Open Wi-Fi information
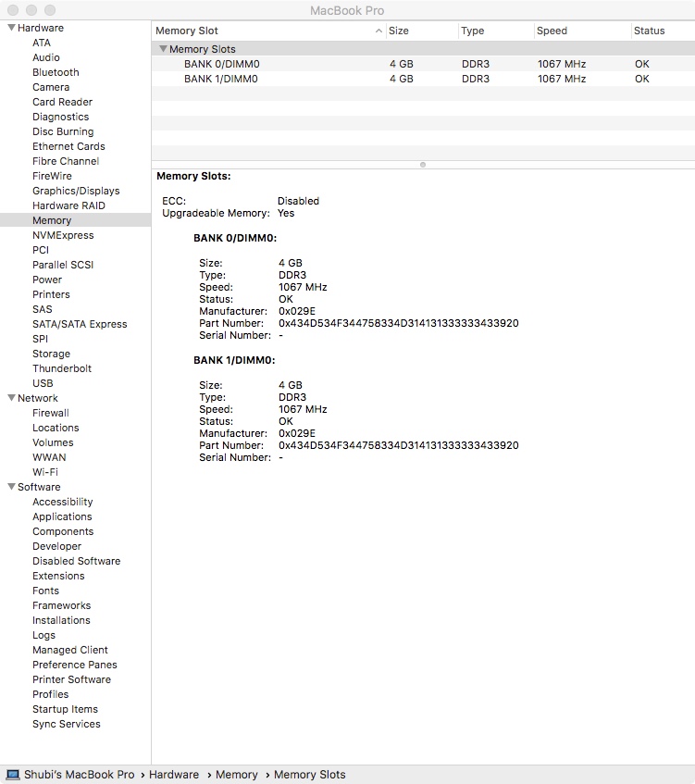This screenshot has width=695, height=784. click(x=45, y=472)
